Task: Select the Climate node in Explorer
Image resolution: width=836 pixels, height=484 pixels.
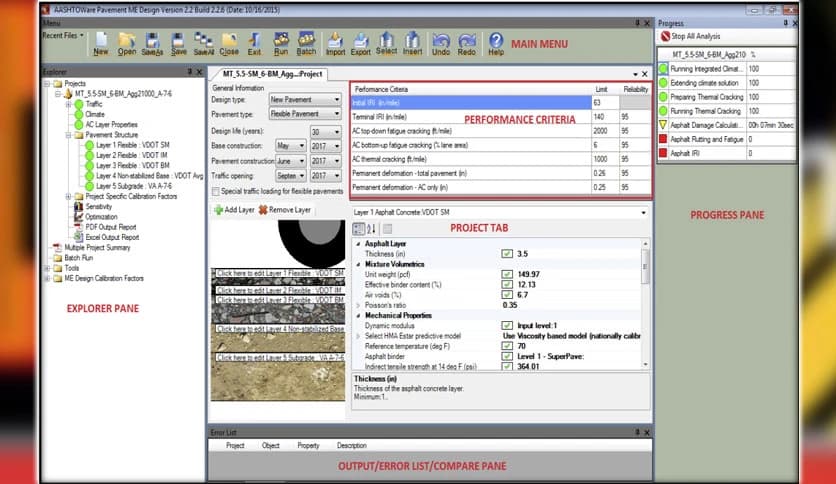Action: (x=94, y=114)
